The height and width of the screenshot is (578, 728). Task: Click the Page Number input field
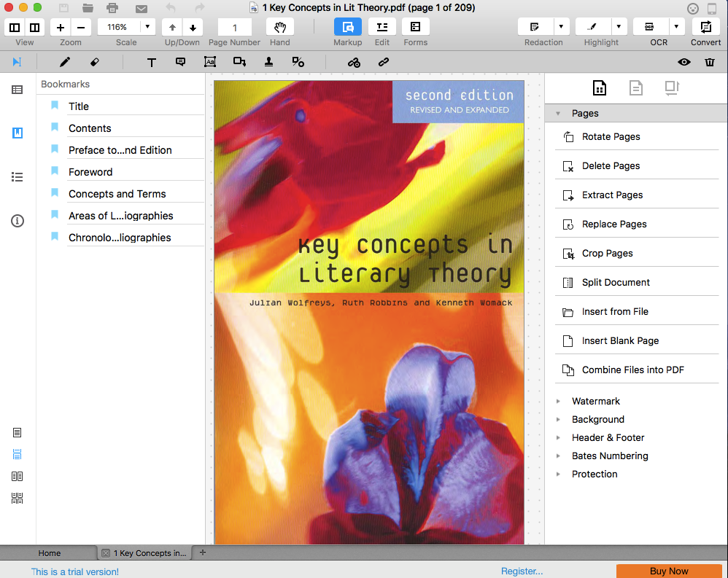[x=235, y=28]
